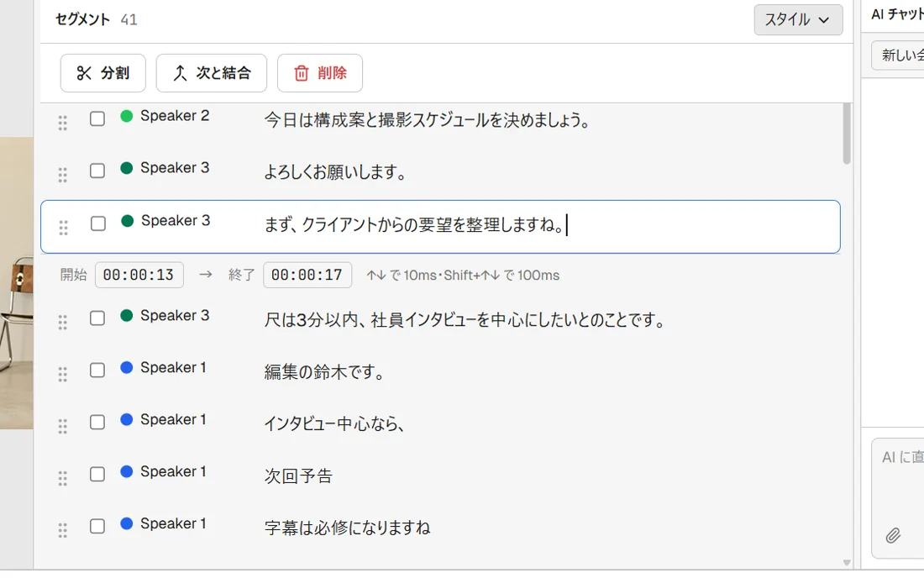Click the セグメント 41 header label
Image resolution: width=924 pixels, height=578 pixels.
tap(96, 19)
